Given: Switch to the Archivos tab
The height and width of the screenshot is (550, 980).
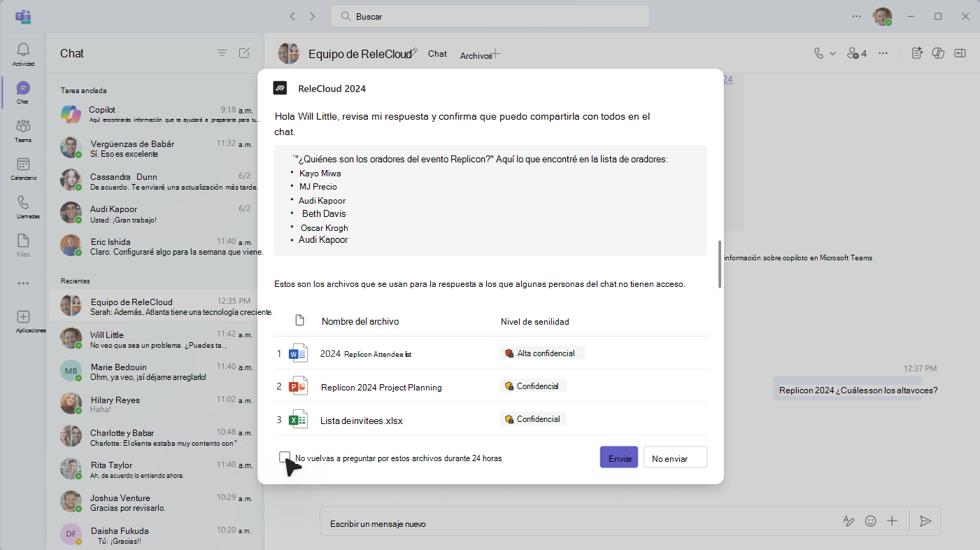Looking at the screenshot, I should (x=476, y=55).
